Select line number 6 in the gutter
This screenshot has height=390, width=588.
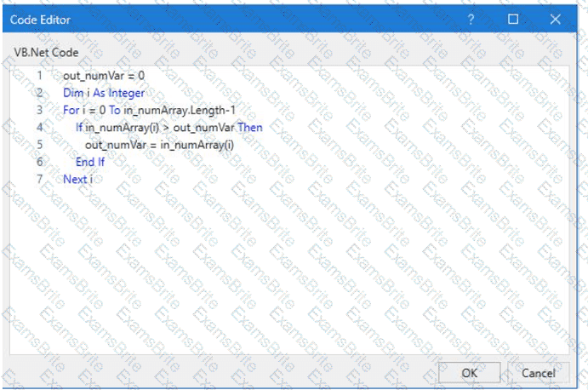[39, 162]
